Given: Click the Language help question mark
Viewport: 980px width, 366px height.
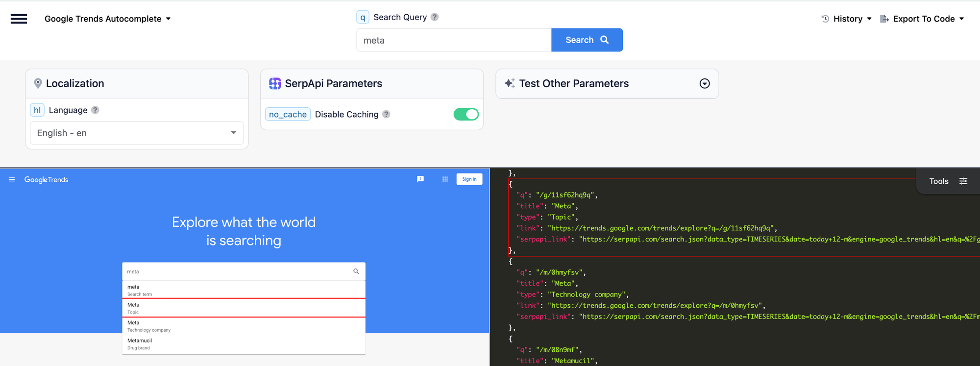Looking at the screenshot, I should (x=95, y=110).
